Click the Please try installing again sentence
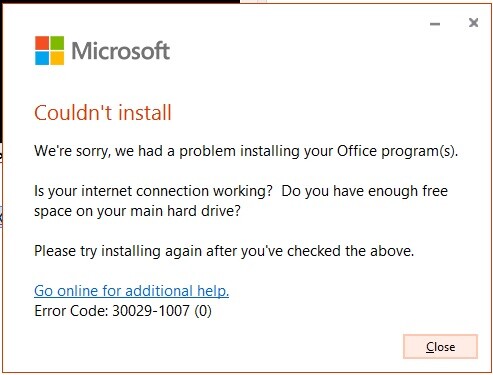The width and height of the screenshot is (493, 375). [x=224, y=251]
